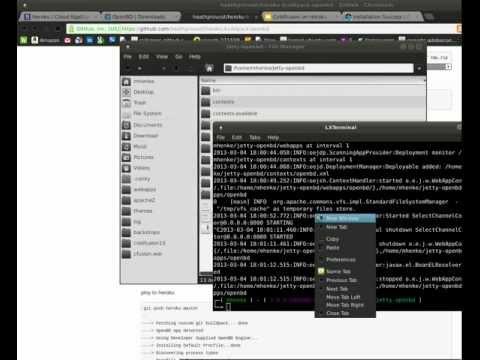Click the Amazon bookmark in bookmarks bar
The image size is (480, 360).
[46, 40]
